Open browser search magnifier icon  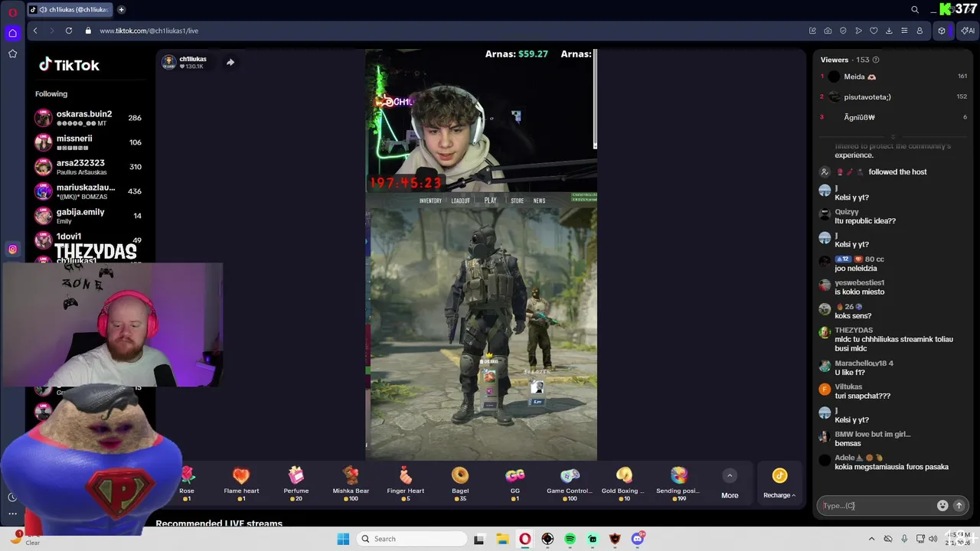click(915, 9)
